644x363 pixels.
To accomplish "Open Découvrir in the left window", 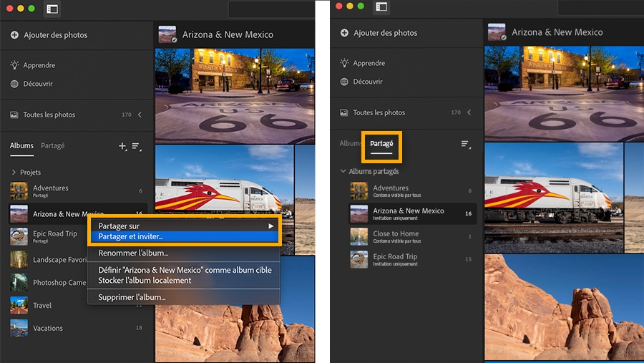I will pyautogui.click(x=31, y=84).
